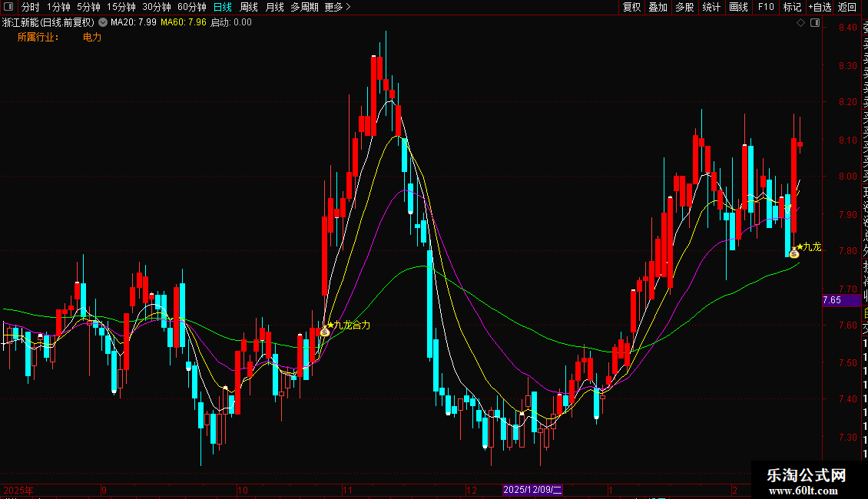Click the 电力 industry label

(x=92, y=37)
